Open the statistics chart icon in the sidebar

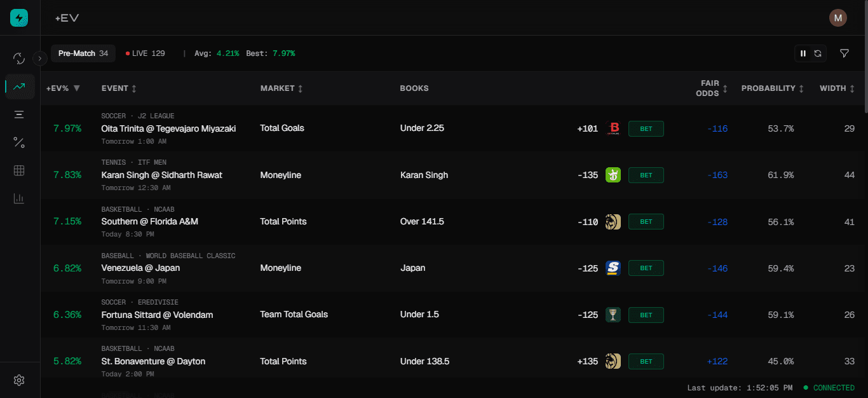pos(19,198)
